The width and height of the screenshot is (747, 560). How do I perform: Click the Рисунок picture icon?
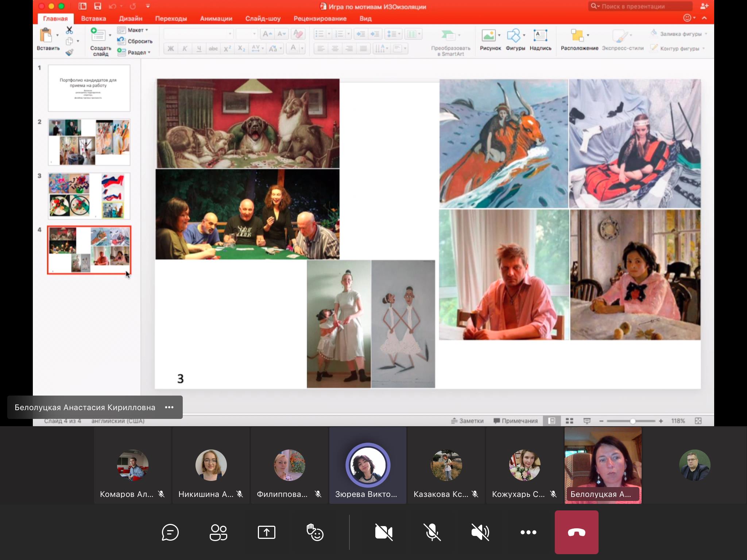[x=489, y=36]
